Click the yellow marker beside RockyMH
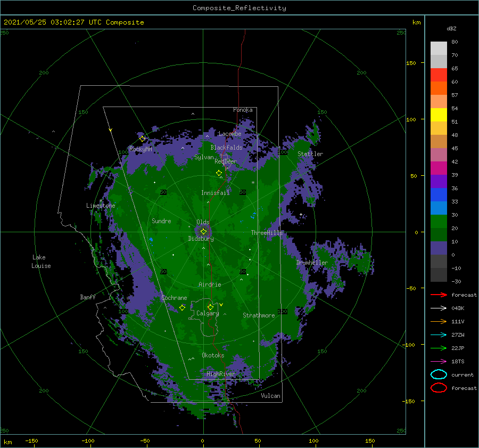The image size is (479, 448). (x=142, y=139)
